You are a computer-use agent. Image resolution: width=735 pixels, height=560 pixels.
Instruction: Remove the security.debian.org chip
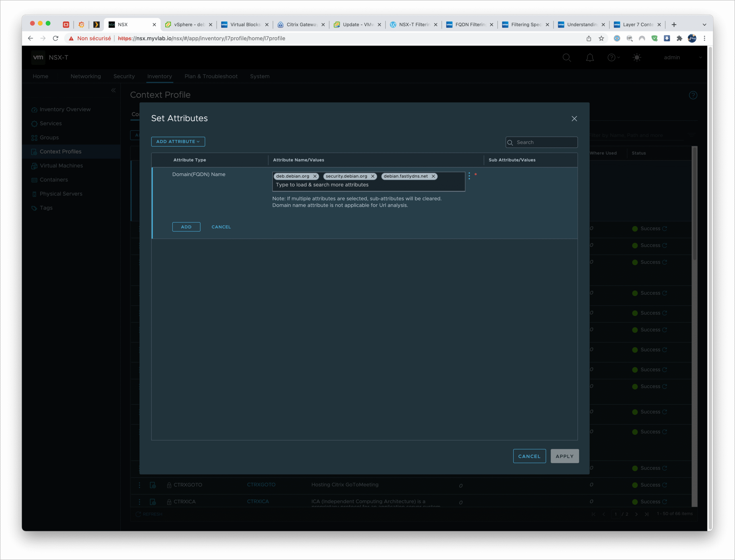coord(372,176)
